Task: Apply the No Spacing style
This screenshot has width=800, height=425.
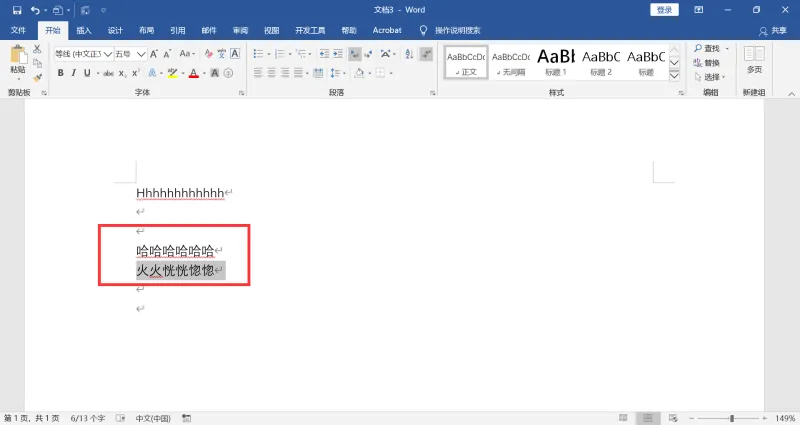Action: tap(511, 62)
